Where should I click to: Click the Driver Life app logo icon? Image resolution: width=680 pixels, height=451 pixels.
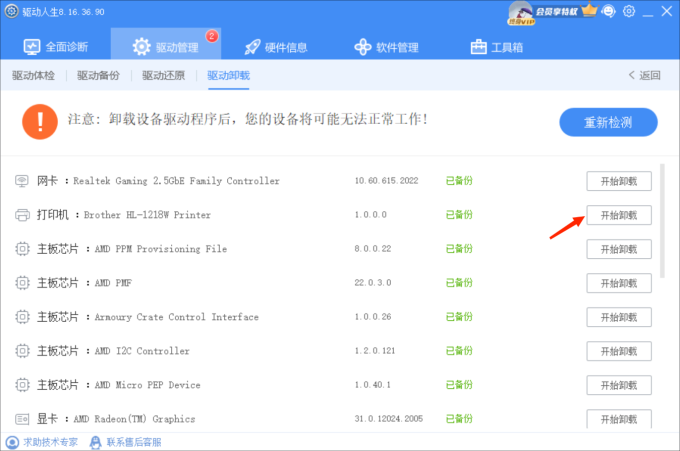click(12, 11)
